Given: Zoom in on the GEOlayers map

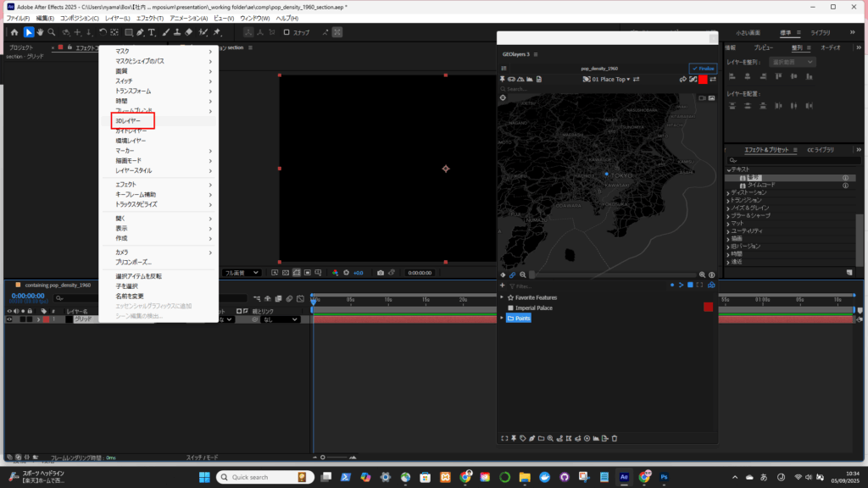Looking at the screenshot, I should [702, 274].
